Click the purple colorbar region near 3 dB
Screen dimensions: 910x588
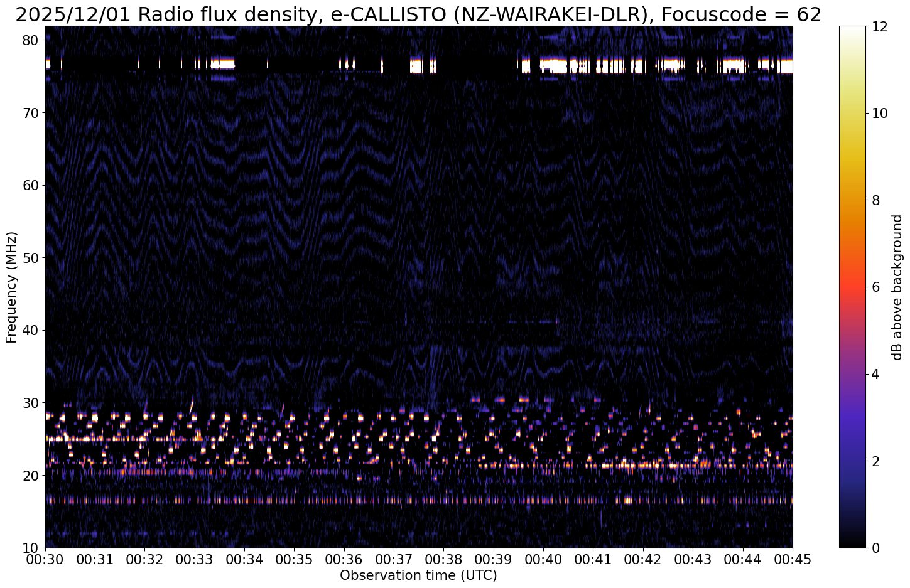(x=852, y=417)
